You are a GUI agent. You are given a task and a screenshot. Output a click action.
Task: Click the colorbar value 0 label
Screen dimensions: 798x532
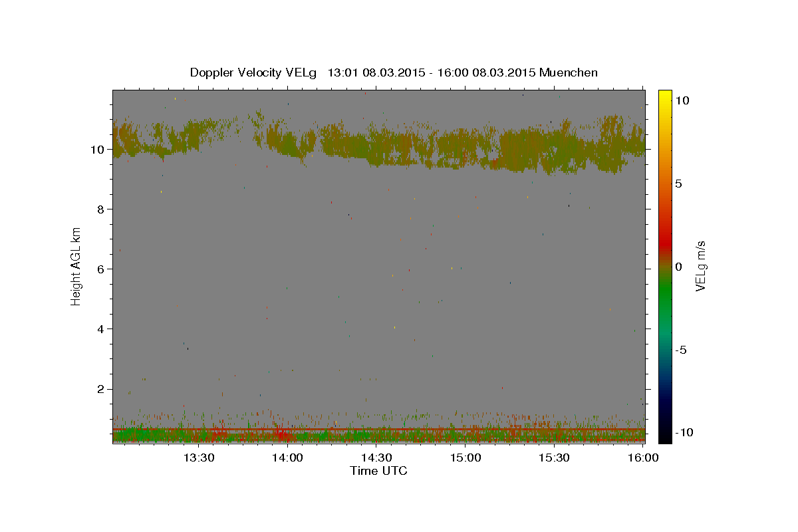(x=679, y=266)
